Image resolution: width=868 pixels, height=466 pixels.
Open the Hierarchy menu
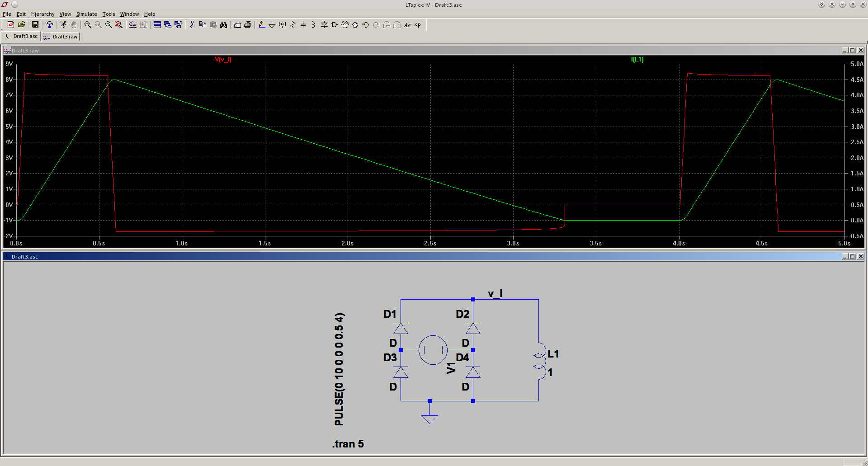(42, 14)
